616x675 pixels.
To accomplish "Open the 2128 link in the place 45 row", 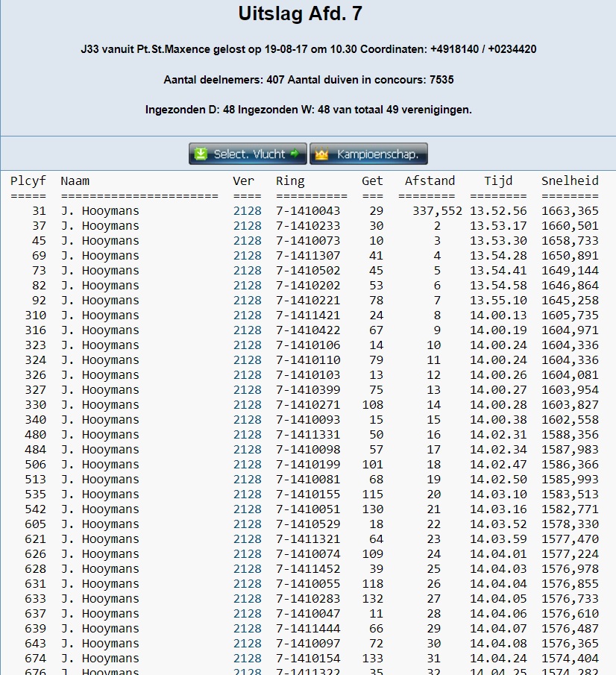I will [x=248, y=241].
